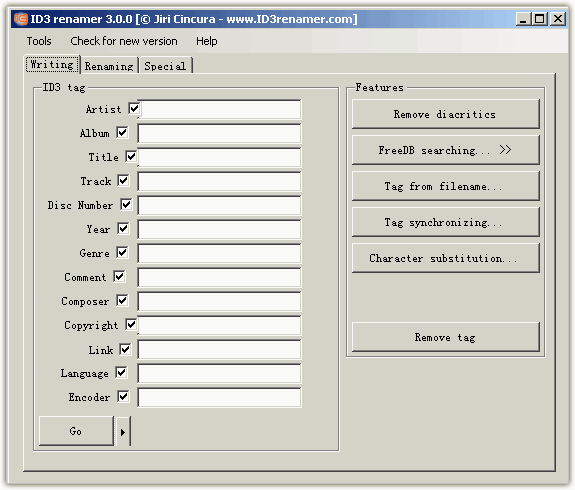Click the Remove tag button
The height and width of the screenshot is (490, 575).
(446, 337)
